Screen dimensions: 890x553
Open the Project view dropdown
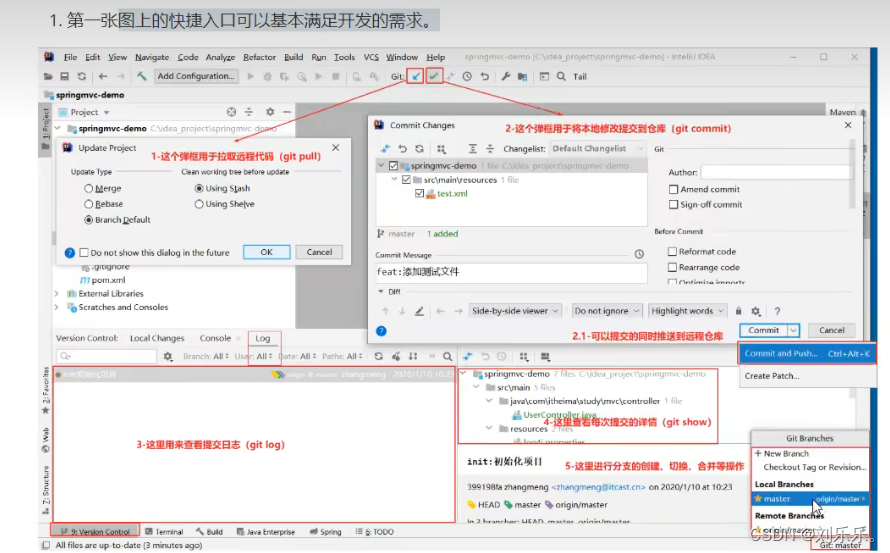click(x=106, y=112)
